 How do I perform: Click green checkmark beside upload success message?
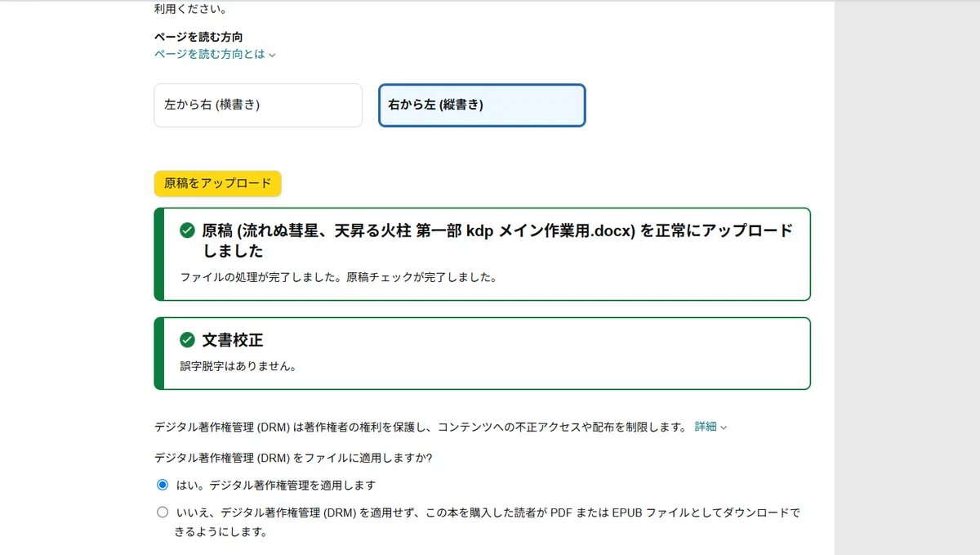187,231
